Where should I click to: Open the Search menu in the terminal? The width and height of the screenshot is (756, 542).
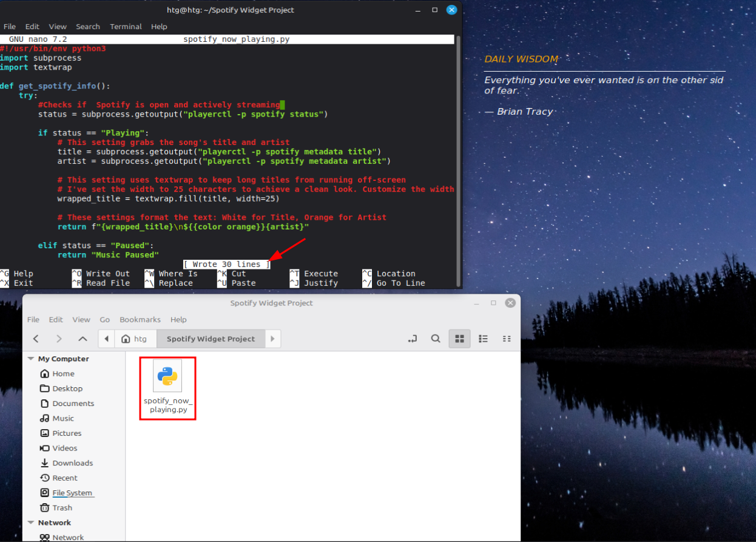pos(88,27)
